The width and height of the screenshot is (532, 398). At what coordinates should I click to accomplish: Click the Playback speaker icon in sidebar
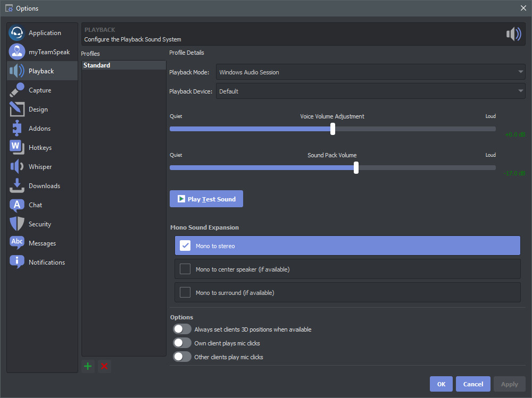16,71
